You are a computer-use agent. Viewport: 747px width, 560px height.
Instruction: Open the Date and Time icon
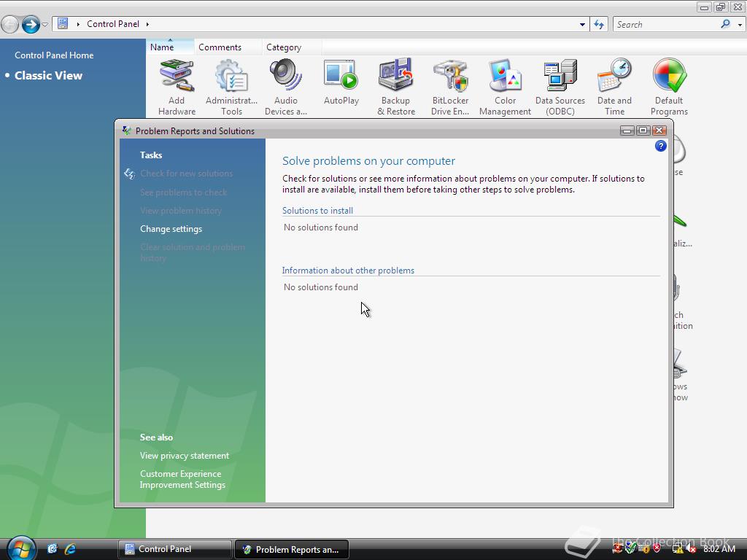[x=614, y=87]
